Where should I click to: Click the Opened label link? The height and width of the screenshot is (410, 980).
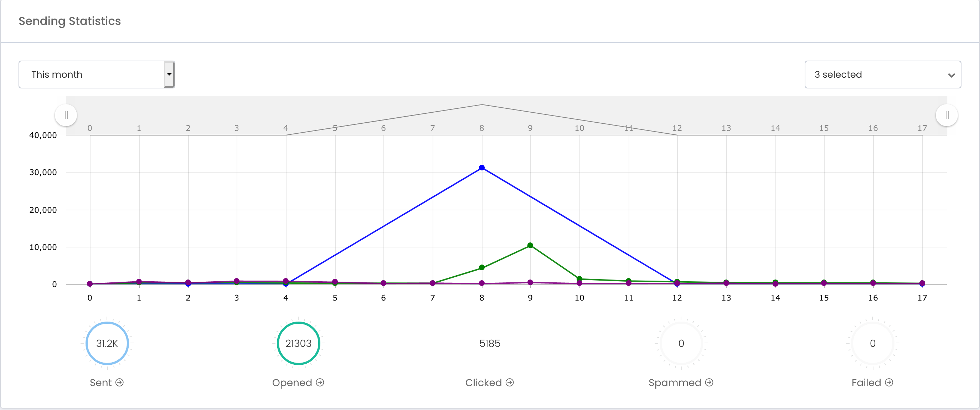[293, 383]
